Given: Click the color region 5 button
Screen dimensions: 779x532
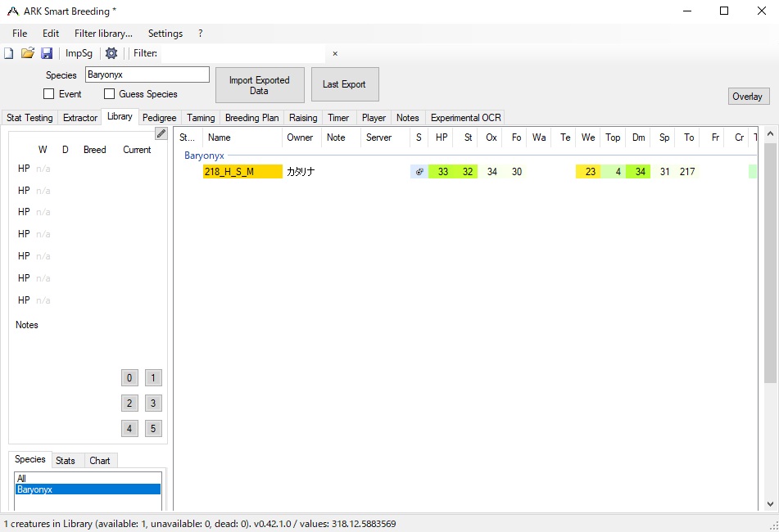Looking at the screenshot, I should pos(153,428).
